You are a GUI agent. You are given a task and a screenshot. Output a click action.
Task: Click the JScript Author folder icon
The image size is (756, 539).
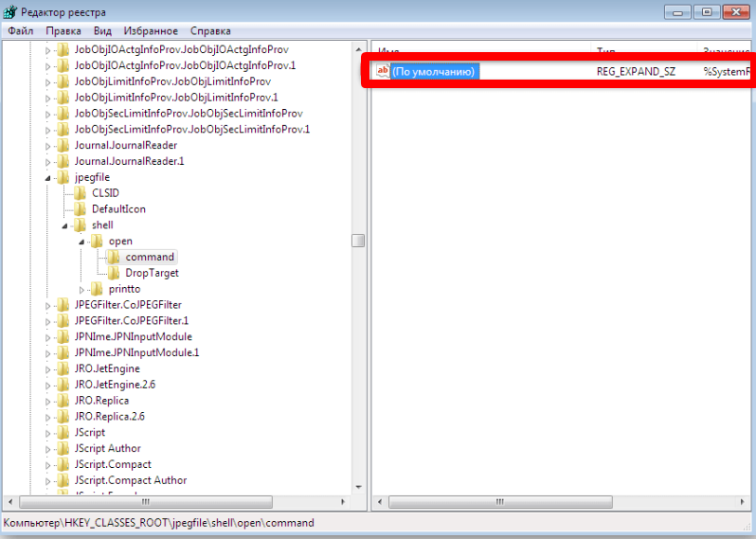coord(63,448)
